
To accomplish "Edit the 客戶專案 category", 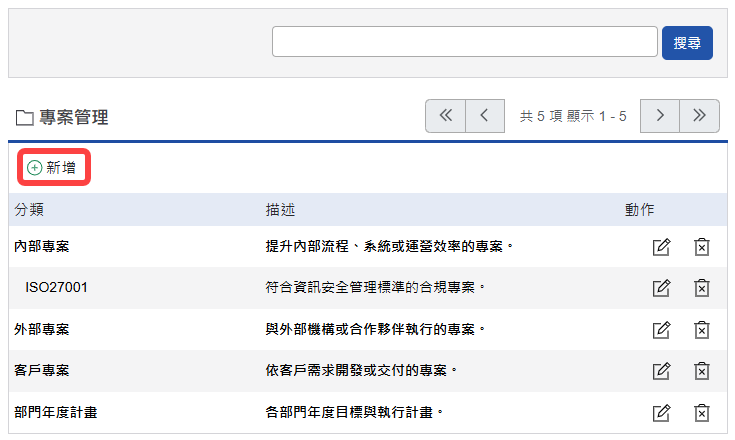I will coord(661,371).
